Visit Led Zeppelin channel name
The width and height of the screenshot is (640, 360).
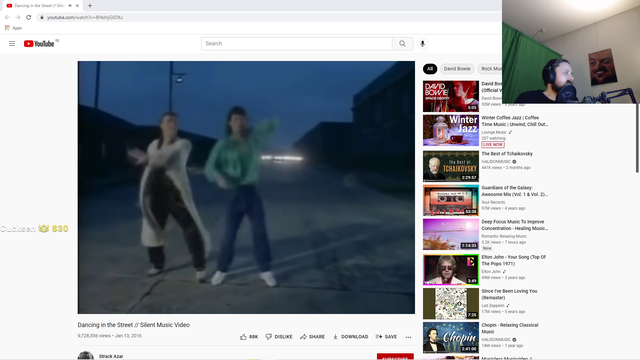493,306
